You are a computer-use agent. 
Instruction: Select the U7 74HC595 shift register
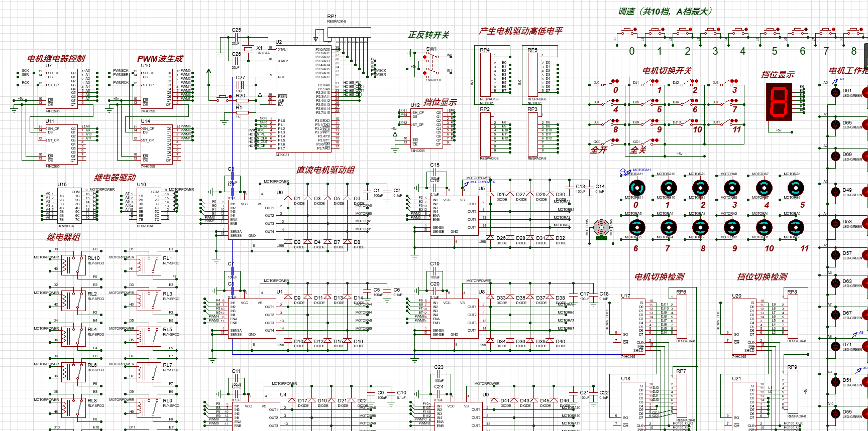(62, 89)
